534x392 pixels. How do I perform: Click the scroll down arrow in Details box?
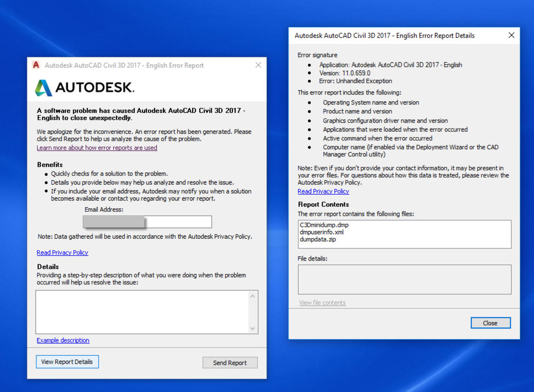pyautogui.click(x=252, y=329)
